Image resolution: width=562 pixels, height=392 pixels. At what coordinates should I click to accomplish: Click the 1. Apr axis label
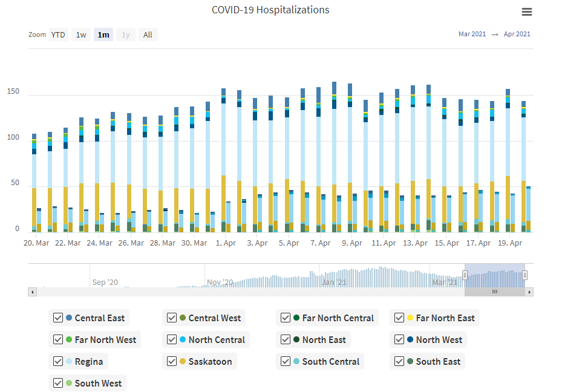coord(226,243)
